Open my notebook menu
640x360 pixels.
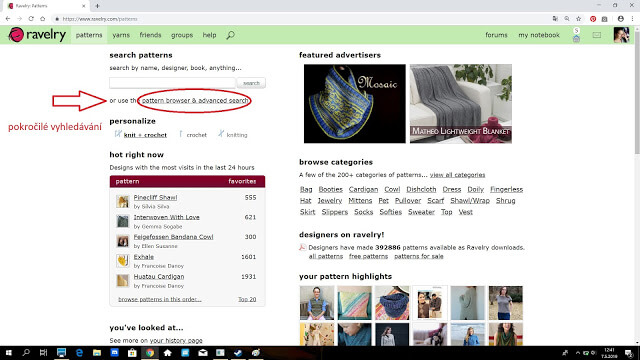(539, 35)
